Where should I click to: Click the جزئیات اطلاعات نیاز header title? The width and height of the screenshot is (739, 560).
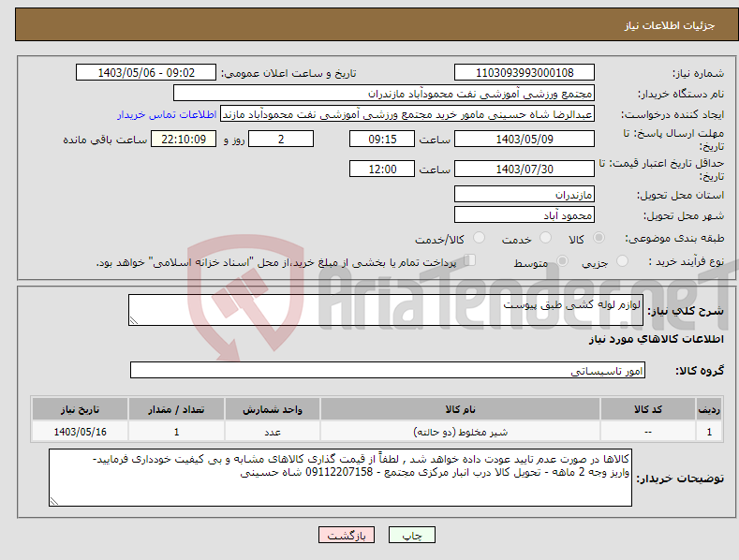click(x=670, y=25)
